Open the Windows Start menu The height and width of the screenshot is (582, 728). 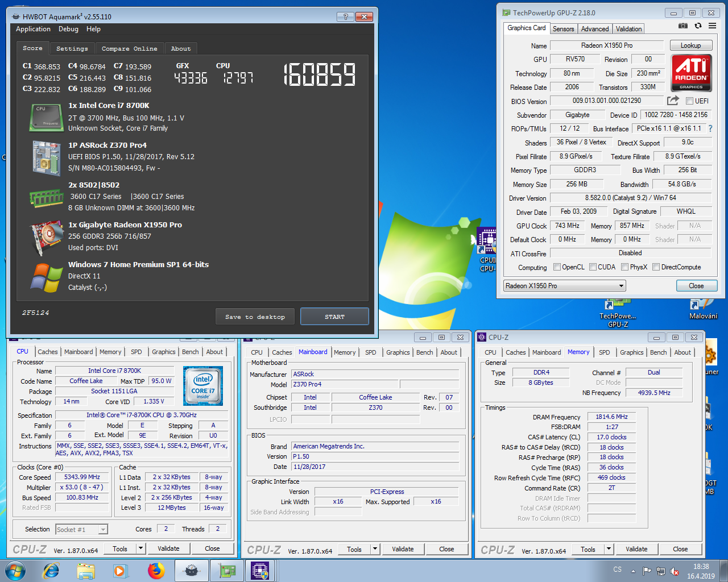click(15, 571)
